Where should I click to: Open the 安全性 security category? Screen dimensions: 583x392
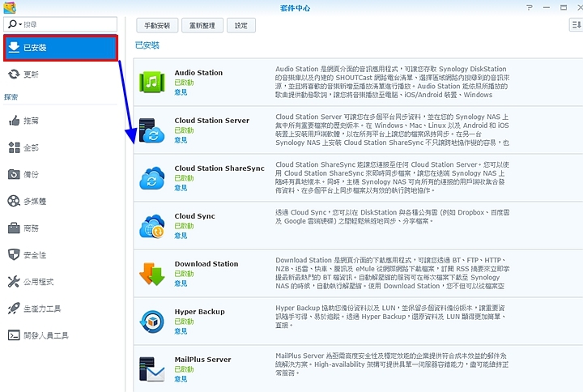[61, 255]
